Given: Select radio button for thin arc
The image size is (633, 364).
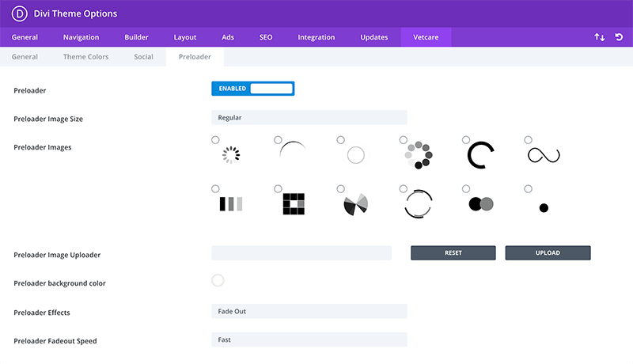Looking at the screenshot, I should coord(278,140).
